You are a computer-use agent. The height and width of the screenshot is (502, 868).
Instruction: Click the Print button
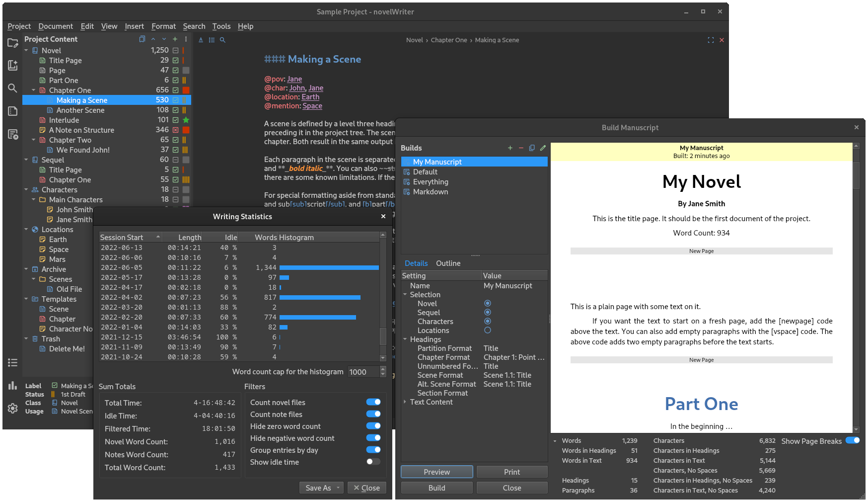pos(512,472)
